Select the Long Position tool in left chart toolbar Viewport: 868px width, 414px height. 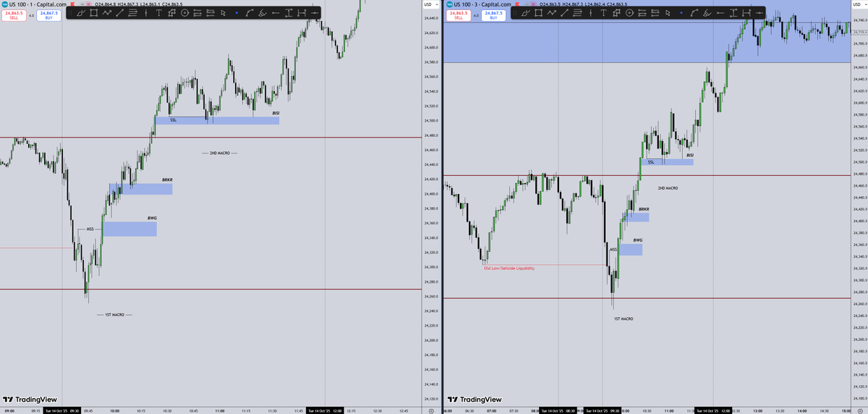click(x=197, y=13)
